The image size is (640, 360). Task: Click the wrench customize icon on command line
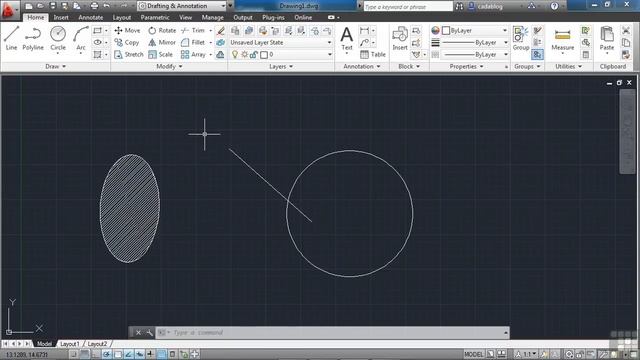coord(149,333)
